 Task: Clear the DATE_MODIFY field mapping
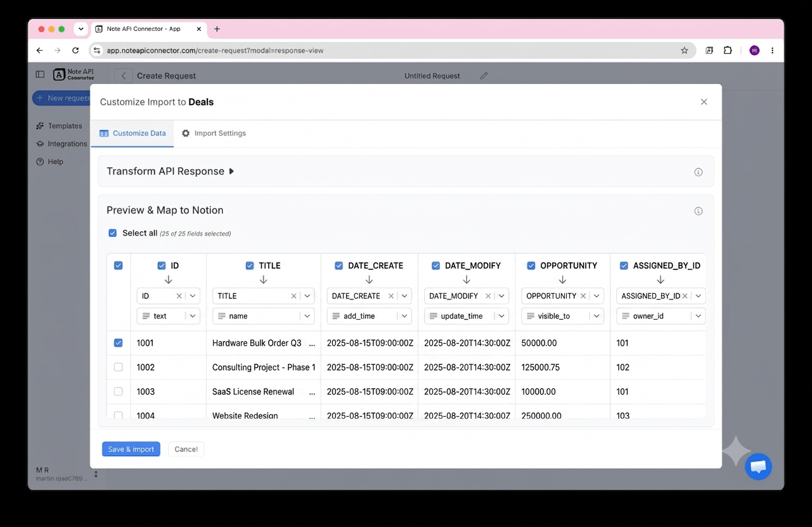pyautogui.click(x=488, y=296)
